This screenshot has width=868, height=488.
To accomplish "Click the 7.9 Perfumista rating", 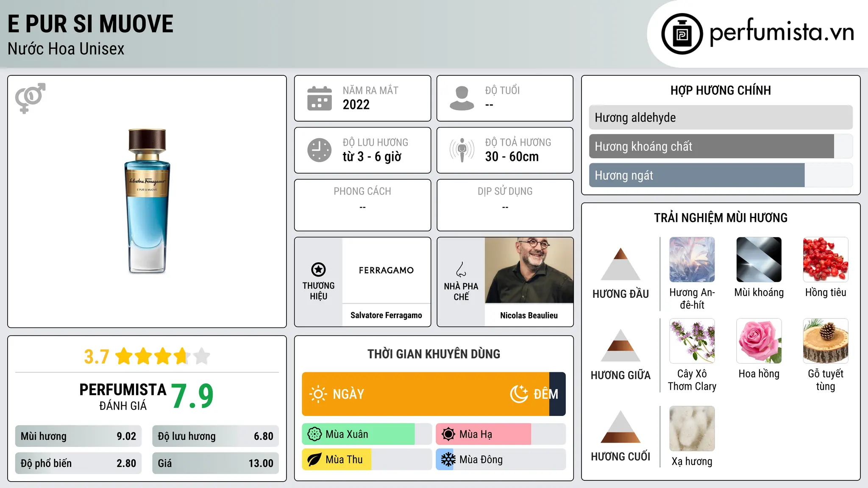I will (x=192, y=396).
